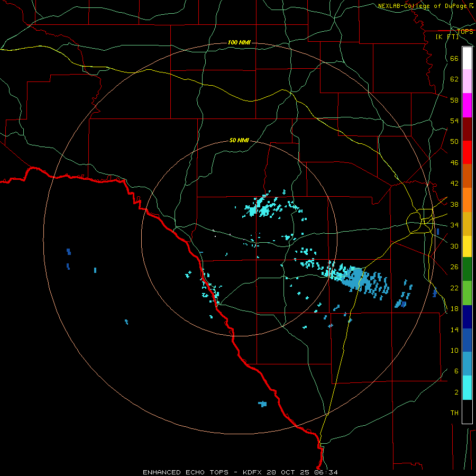Click the legend value '22'
The height and width of the screenshot is (476, 476).
click(x=454, y=288)
